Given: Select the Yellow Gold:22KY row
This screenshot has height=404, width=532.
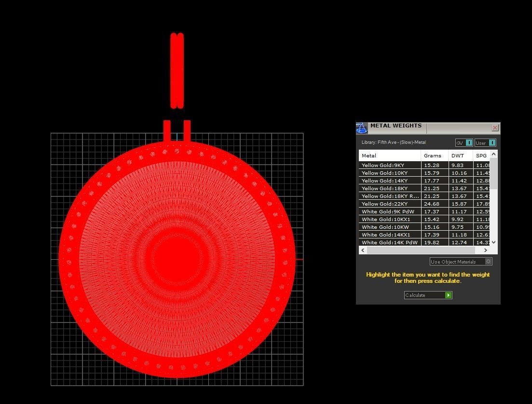Looking at the screenshot, I should (424, 204).
